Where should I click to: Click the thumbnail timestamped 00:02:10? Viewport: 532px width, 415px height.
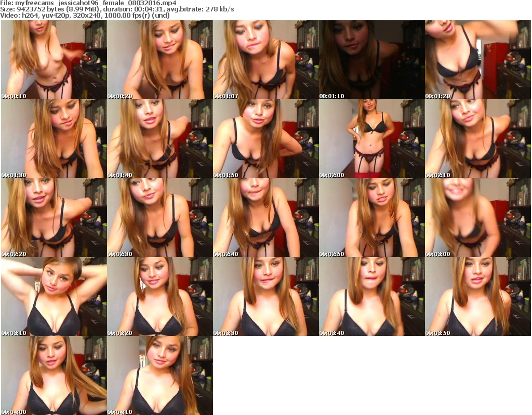477,139
